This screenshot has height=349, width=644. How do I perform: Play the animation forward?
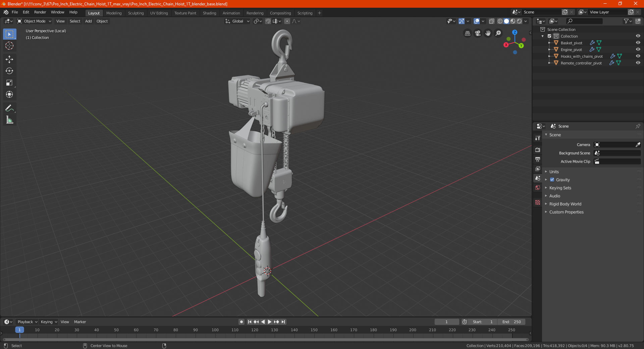point(270,322)
